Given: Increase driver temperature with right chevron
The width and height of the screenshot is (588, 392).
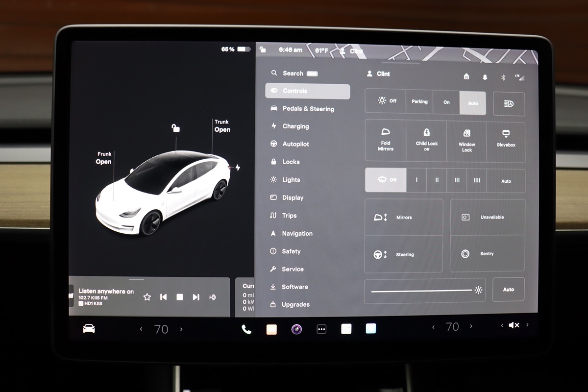Looking at the screenshot, I should tap(181, 329).
